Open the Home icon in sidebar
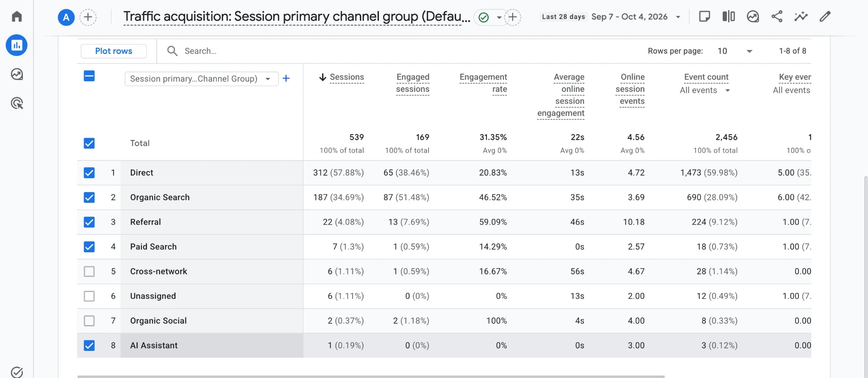 tap(17, 17)
